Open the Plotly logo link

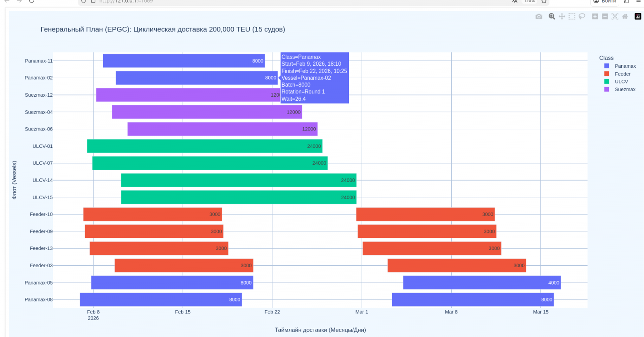point(638,17)
